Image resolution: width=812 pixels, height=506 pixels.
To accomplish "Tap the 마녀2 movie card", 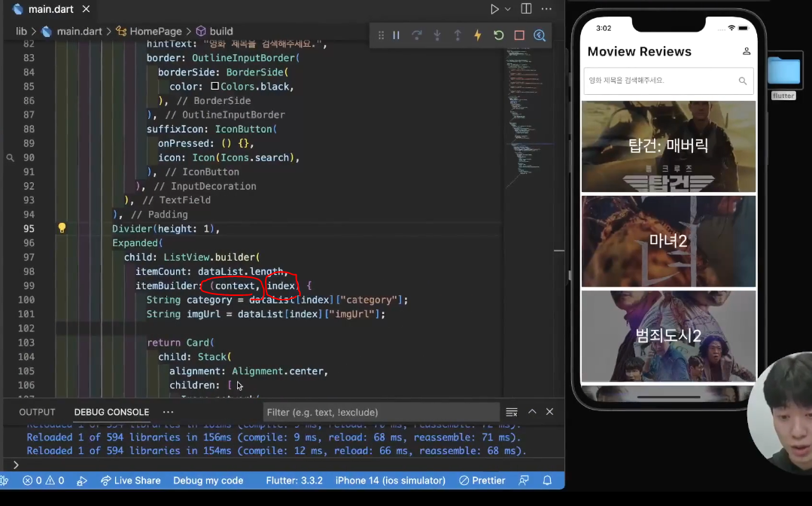I will 668,241.
